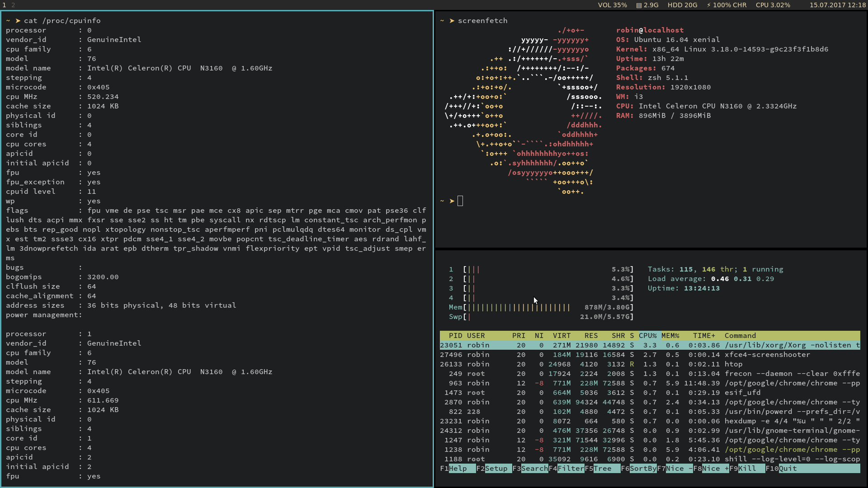Click the battery 100% CHR indicator

(x=726, y=5)
